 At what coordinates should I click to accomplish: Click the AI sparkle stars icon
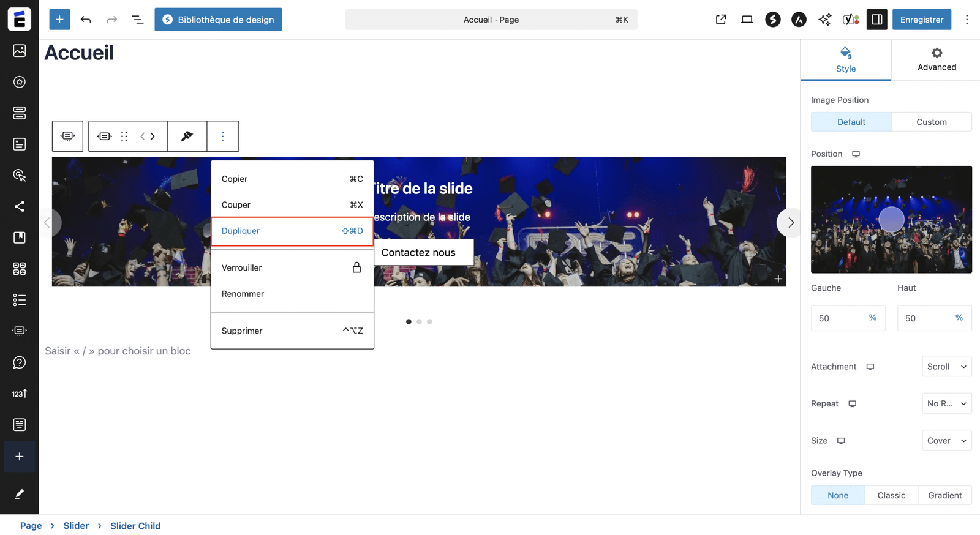[x=824, y=20]
